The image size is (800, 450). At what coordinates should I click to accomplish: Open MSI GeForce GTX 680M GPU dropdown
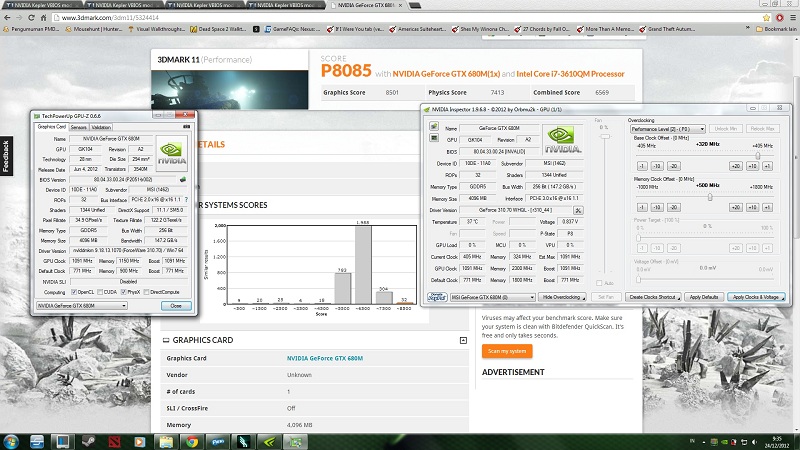pos(492,297)
